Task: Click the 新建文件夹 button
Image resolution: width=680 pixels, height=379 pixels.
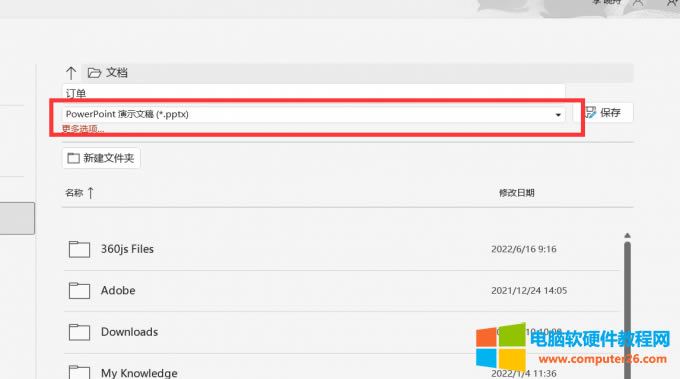Action: [101, 158]
